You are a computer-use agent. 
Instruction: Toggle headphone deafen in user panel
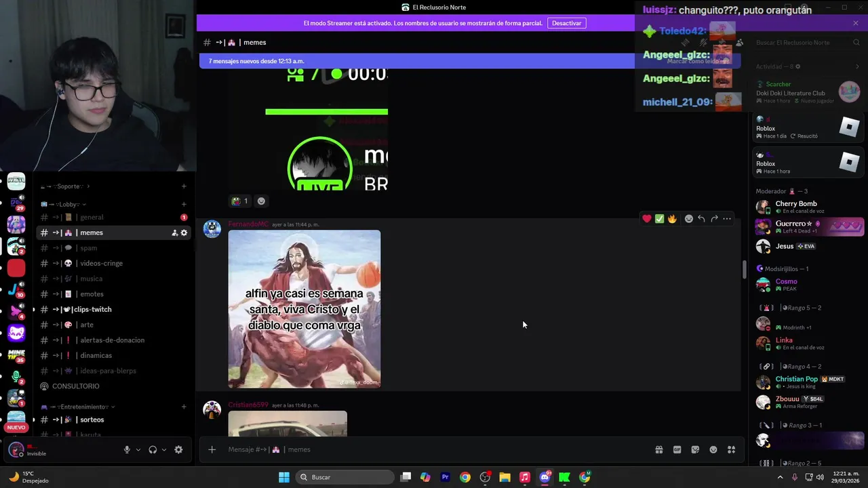click(153, 449)
